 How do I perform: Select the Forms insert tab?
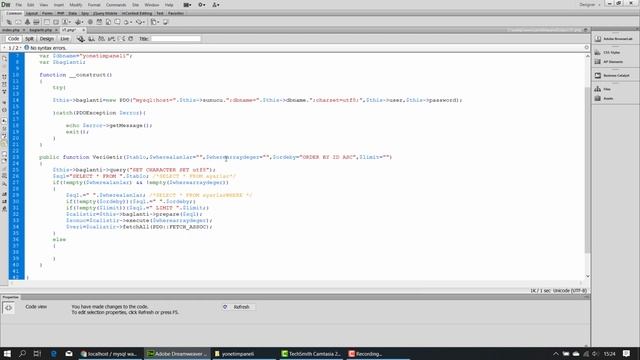(x=47, y=13)
